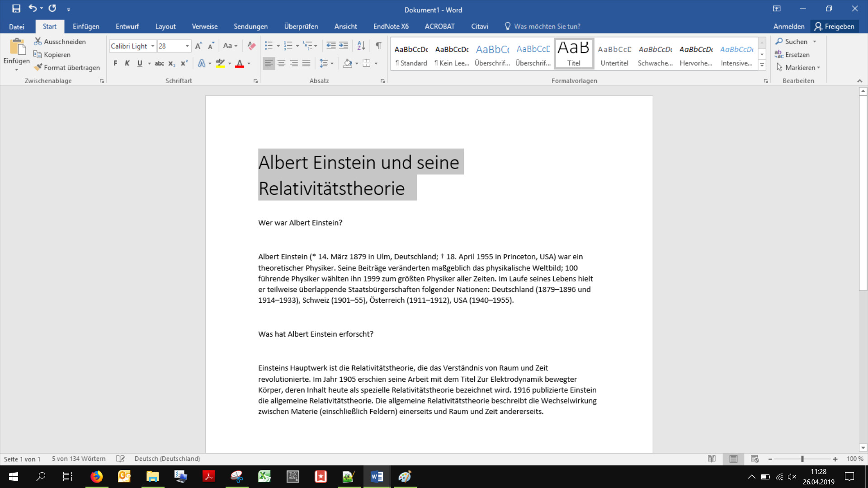The image size is (868, 488).
Task: Click the save icon in title bar
Action: point(16,9)
